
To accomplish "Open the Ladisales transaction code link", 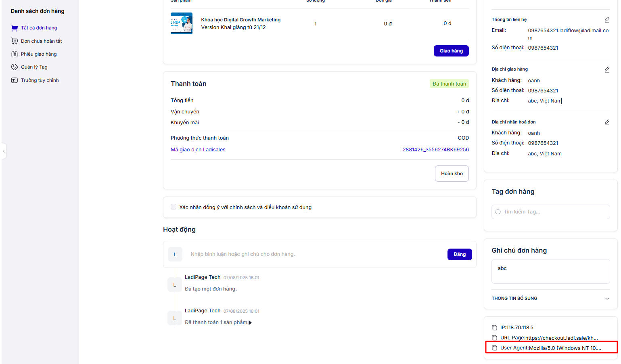I will coord(435,150).
